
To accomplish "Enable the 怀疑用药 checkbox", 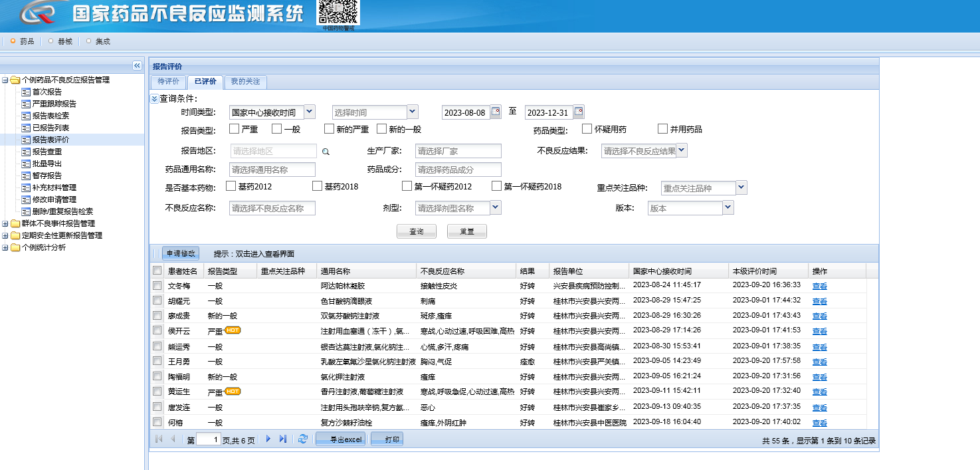I will tap(587, 129).
